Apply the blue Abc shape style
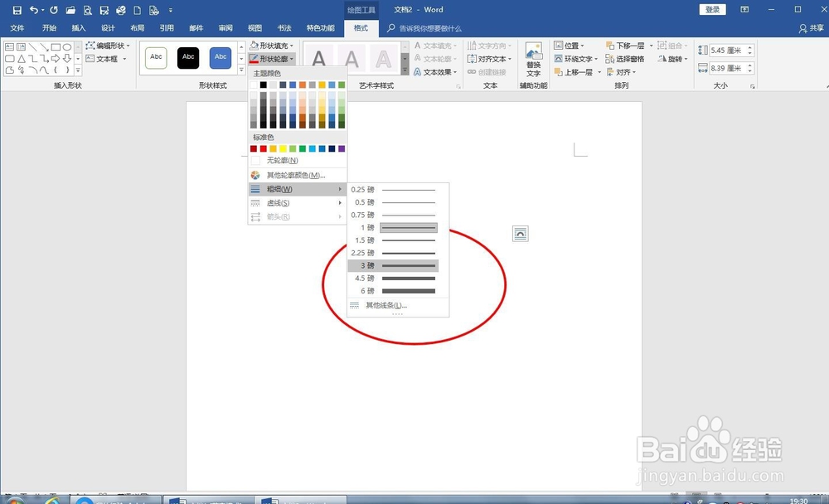Screen dimensions: 829x504 tap(221, 58)
